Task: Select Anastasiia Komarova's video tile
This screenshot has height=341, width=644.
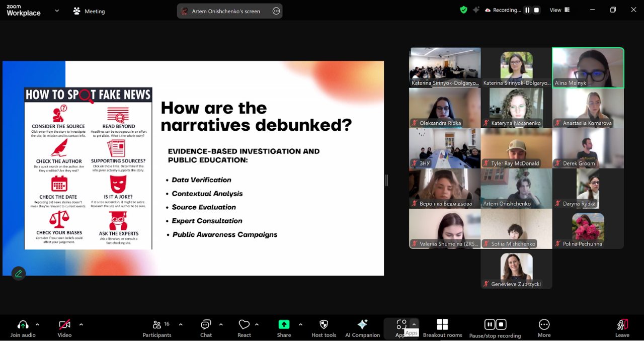Action: click(588, 108)
